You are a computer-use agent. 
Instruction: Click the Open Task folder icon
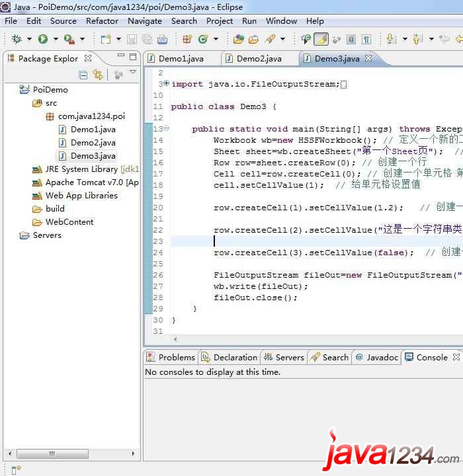click(x=254, y=39)
